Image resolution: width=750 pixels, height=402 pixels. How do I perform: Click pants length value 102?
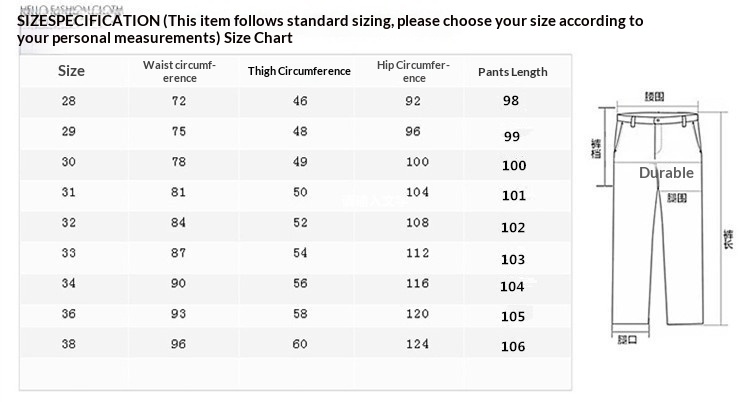[x=513, y=227]
